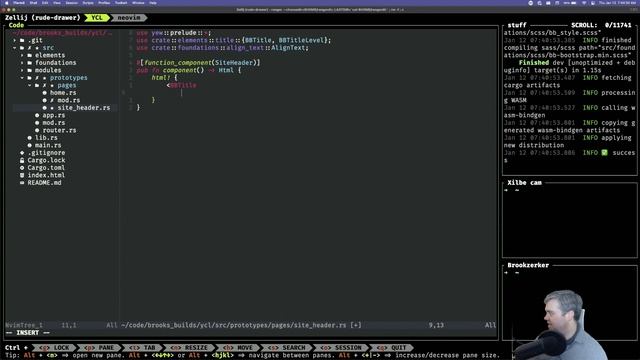Image resolution: width=640 pixels, height=360 pixels.
Task: Collapse the src folder arrow
Action: [x=15, y=48]
